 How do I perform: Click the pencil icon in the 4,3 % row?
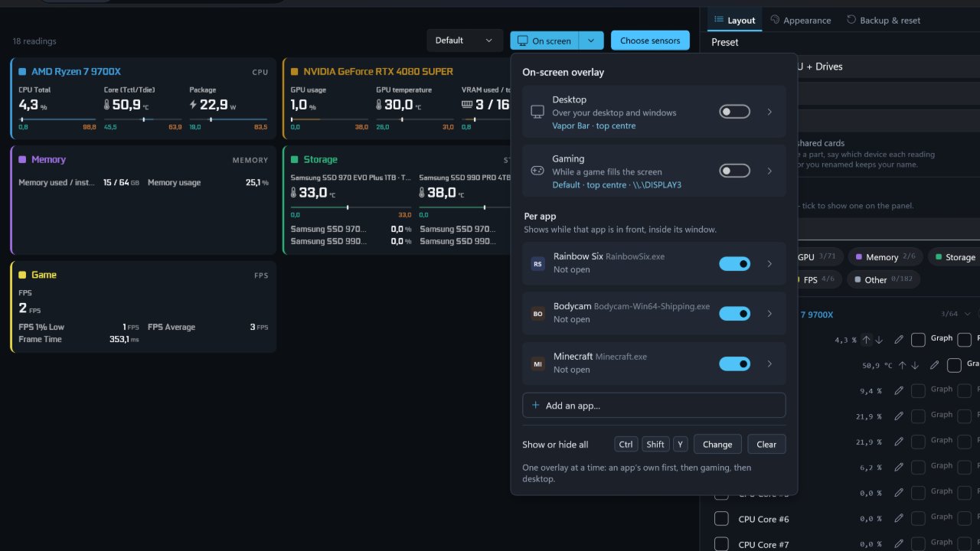tap(899, 339)
